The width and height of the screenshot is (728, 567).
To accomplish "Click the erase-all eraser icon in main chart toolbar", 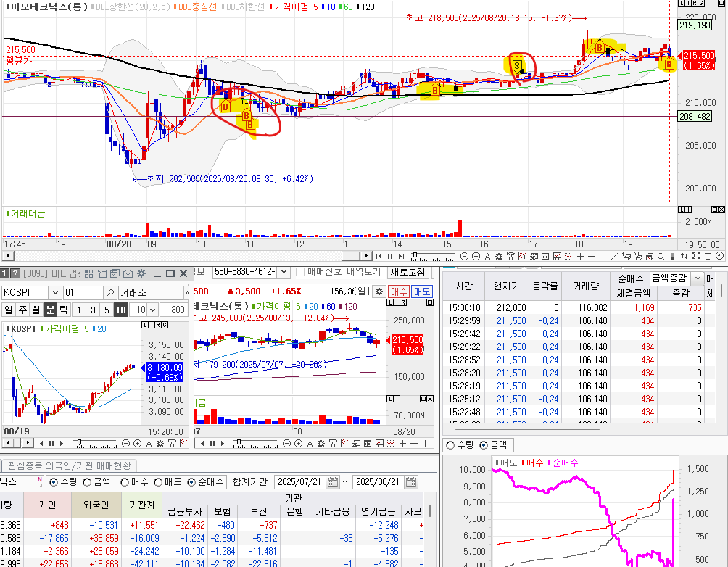I will [638, 256].
